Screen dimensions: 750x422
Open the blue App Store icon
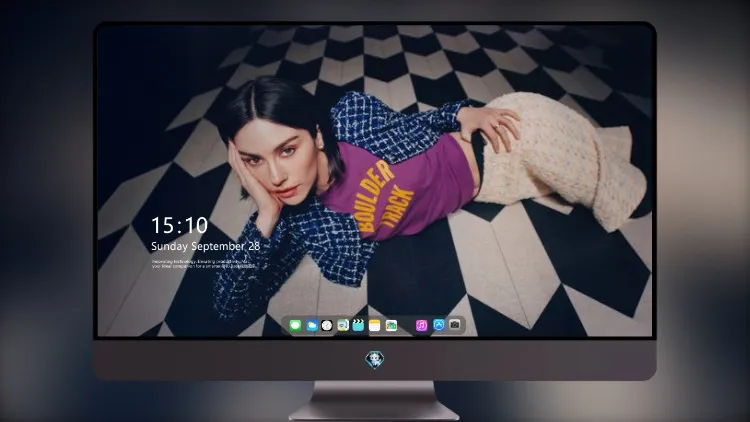(x=439, y=325)
